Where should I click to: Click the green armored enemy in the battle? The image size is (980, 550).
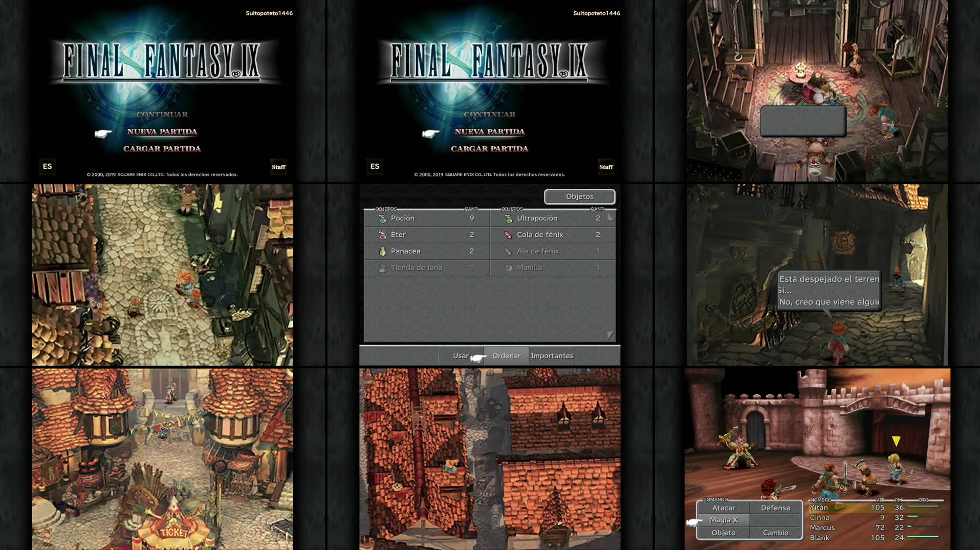click(738, 447)
